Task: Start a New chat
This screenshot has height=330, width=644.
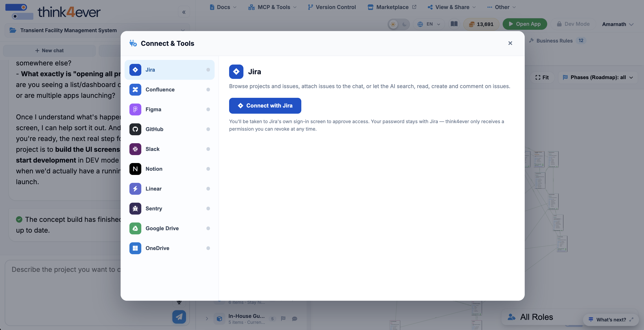Action: click(x=49, y=50)
